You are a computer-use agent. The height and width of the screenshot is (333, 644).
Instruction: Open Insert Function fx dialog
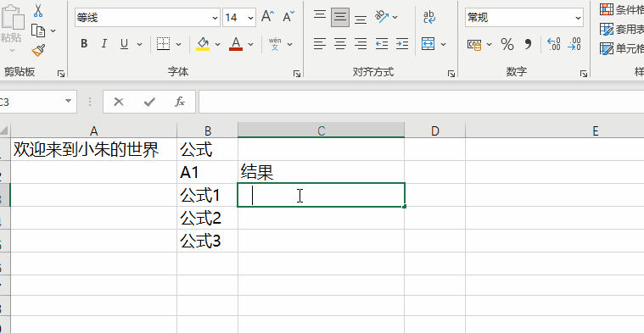pyautogui.click(x=180, y=102)
